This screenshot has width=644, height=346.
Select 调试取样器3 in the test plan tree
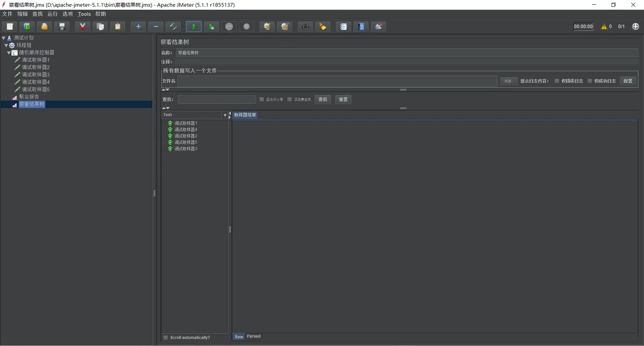35,75
